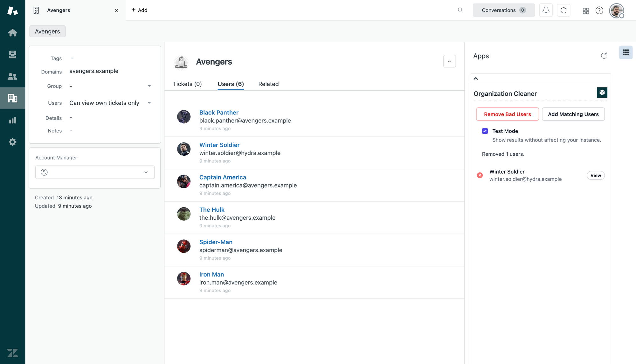
Task: Toggle the apps sidebar grid button
Action: click(x=626, y=52)
